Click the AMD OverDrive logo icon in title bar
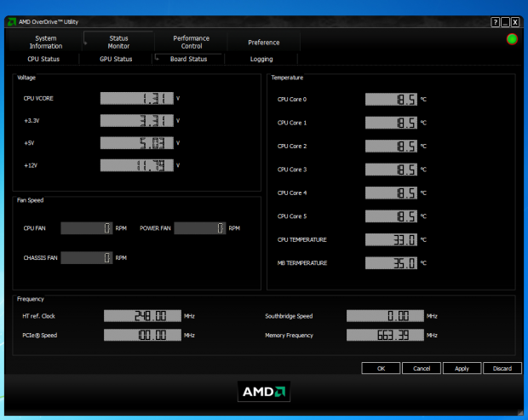 point(12,22)
